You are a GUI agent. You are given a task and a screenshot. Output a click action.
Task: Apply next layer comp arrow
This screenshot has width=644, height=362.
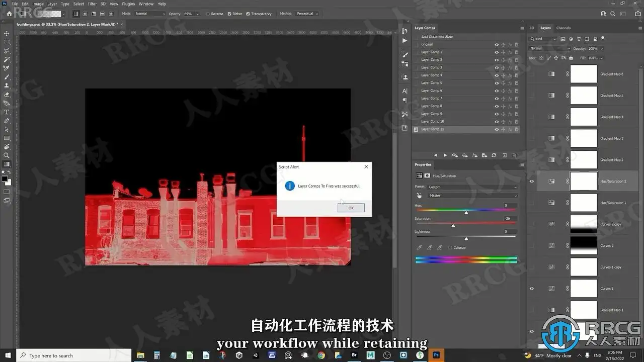[x=445, y=155]
